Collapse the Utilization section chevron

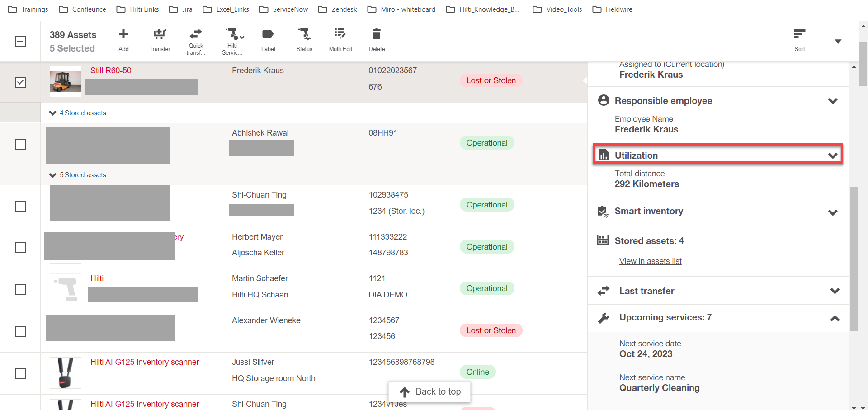pos(833,156)
